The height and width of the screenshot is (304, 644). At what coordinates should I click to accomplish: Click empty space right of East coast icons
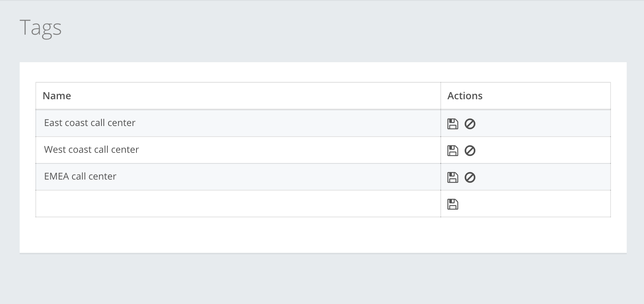pyautogui.click(x=543, y=124)
